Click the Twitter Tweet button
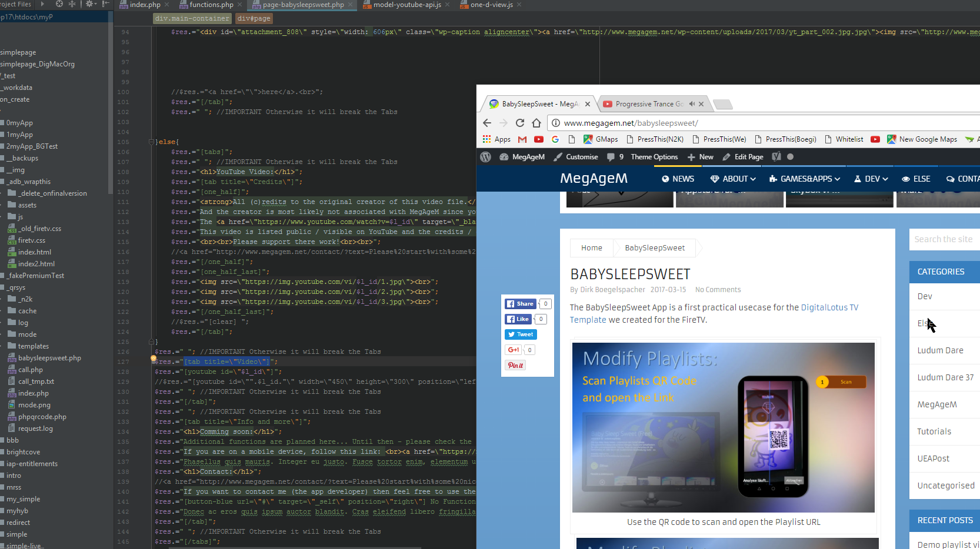The height and width of the screenshot is (549, 980). 521,334
